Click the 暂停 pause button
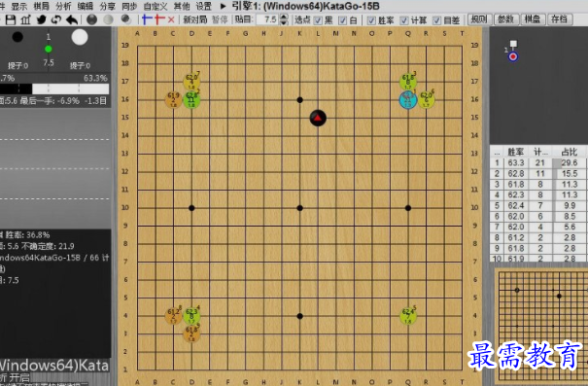The width and height of the screenshot is (588, 386). click(x=220, y=19)
